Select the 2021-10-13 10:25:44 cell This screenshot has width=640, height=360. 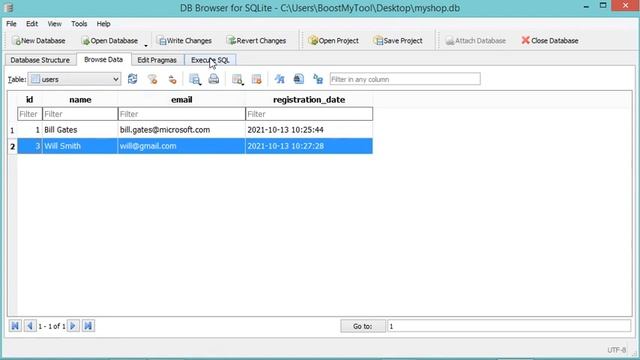(x=309, y=130)
